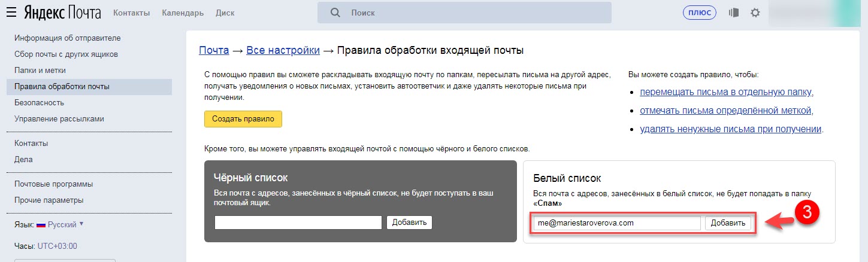This screenshot has width=868, height=262.
Task: Select Сбор почты с других ящиков
Action: (x=66, y=54)
